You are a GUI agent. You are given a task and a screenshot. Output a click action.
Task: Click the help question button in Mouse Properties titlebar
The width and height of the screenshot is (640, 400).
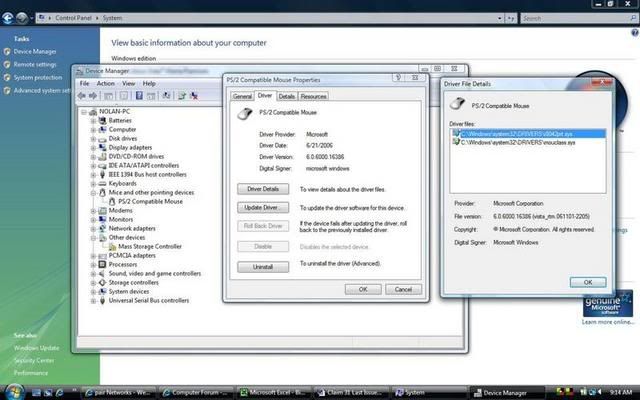398,78
